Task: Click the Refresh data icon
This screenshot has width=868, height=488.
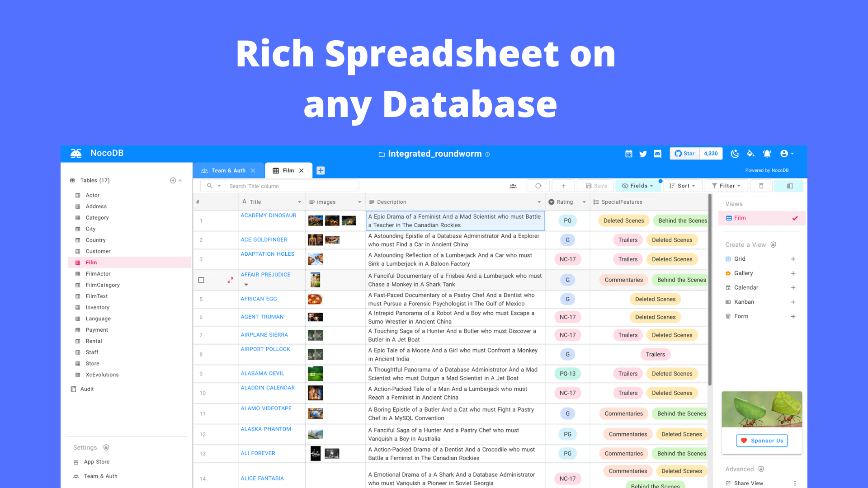Action: pyautogui.click(x=537, y=187)
